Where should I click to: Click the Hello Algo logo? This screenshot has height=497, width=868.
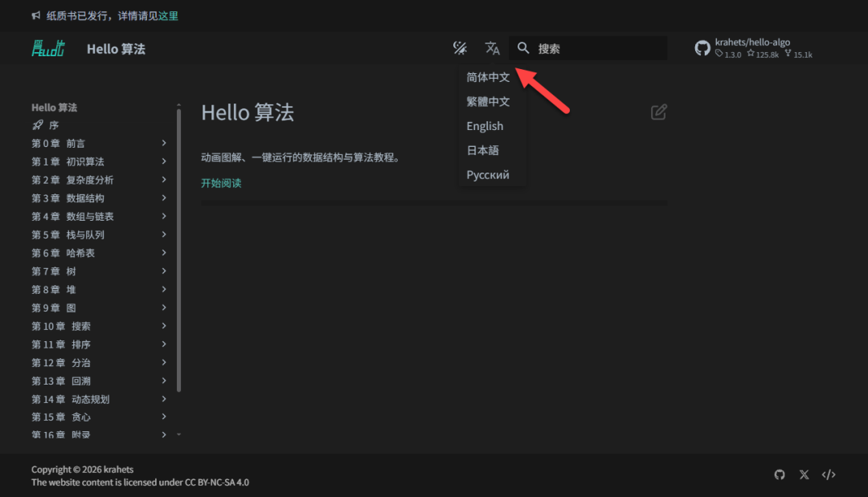pyautogui.click(x=48, y=49)
